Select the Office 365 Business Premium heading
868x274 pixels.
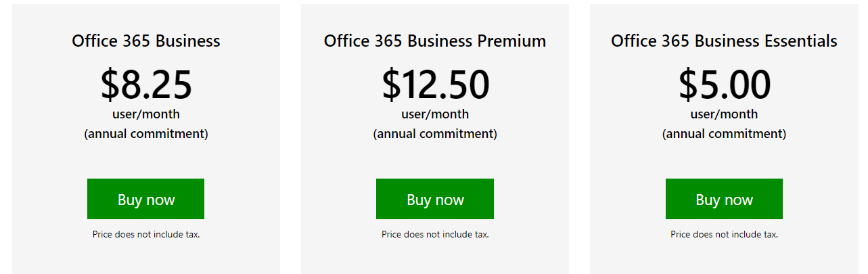(435, 41)
